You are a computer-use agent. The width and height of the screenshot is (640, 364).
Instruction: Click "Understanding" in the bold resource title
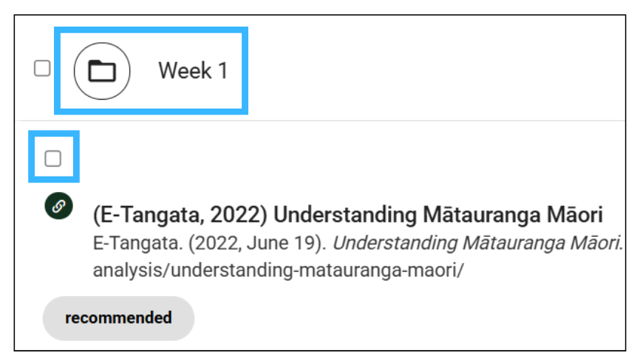tap(345, 215)
